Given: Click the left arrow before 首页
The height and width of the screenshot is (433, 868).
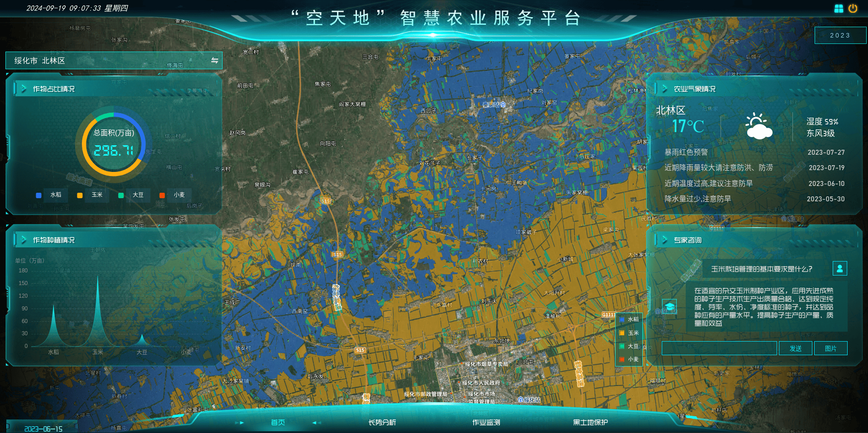Looking at the screenshot, I should tap(240, 423).
